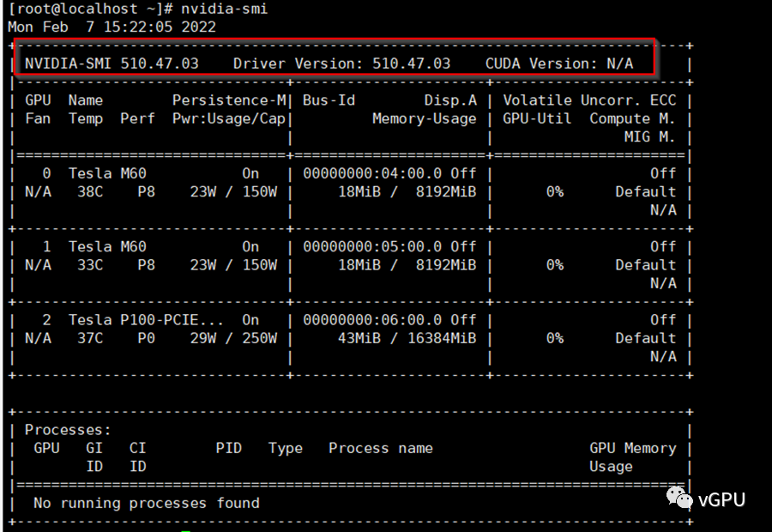
Task: Click the nvidia-smi command at the prompt
Action: [224, 9]
